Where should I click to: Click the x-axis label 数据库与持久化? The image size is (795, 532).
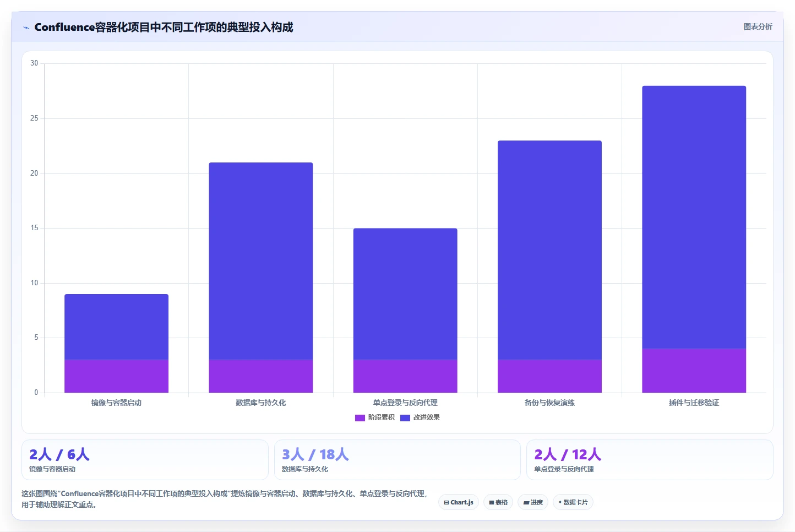point(261,403)
